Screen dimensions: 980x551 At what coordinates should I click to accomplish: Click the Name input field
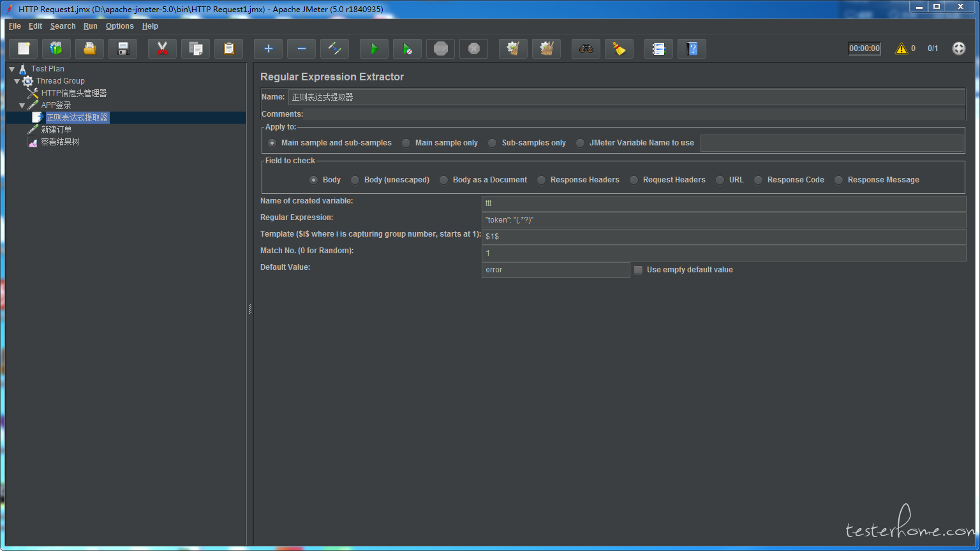(627, 97)
